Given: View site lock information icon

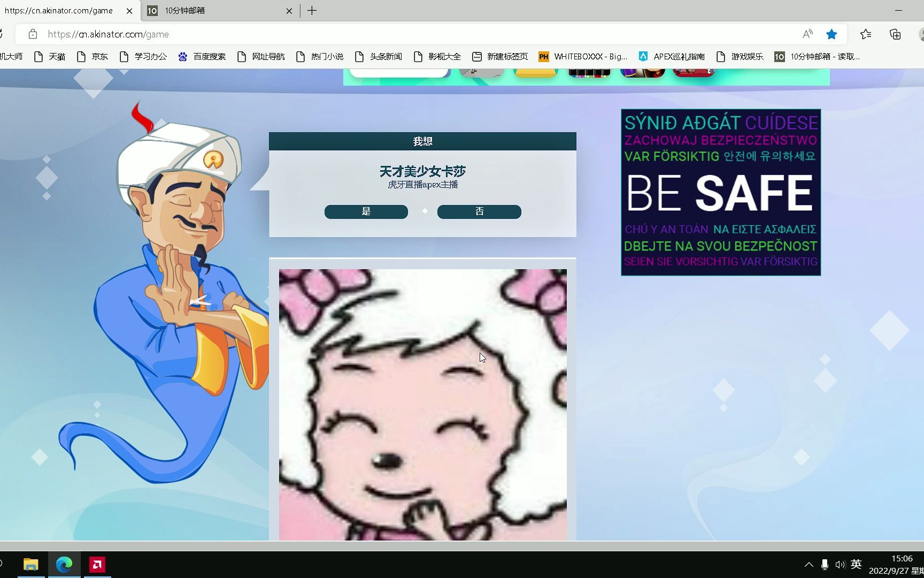Looking at the screenshot, I should pyautogui.click(x=33, y=34).
